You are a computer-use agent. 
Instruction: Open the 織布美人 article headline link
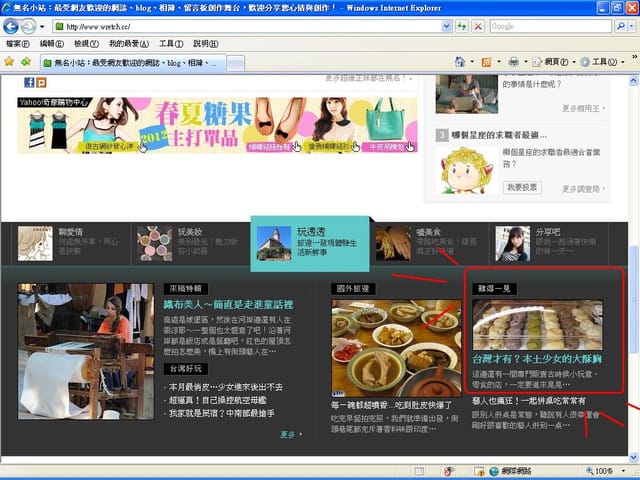pos(229,304)
